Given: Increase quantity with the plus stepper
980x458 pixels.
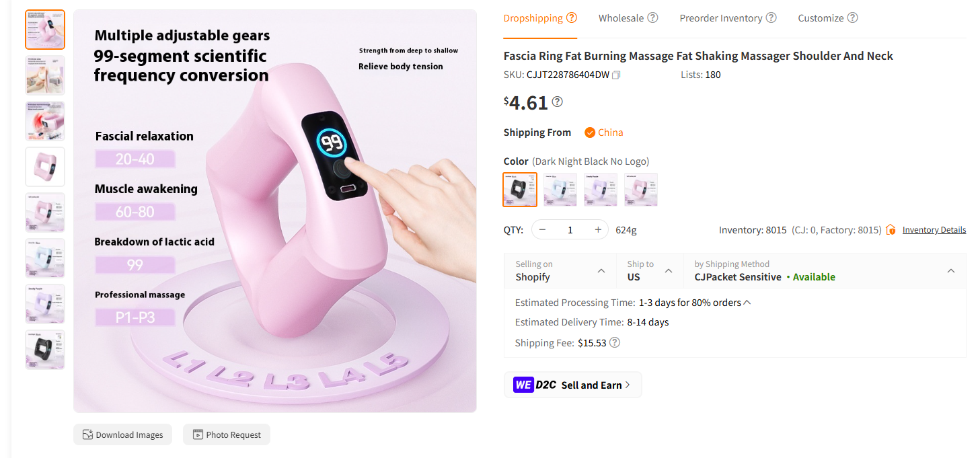Looking at the screenshot, I should click(597, 229).
